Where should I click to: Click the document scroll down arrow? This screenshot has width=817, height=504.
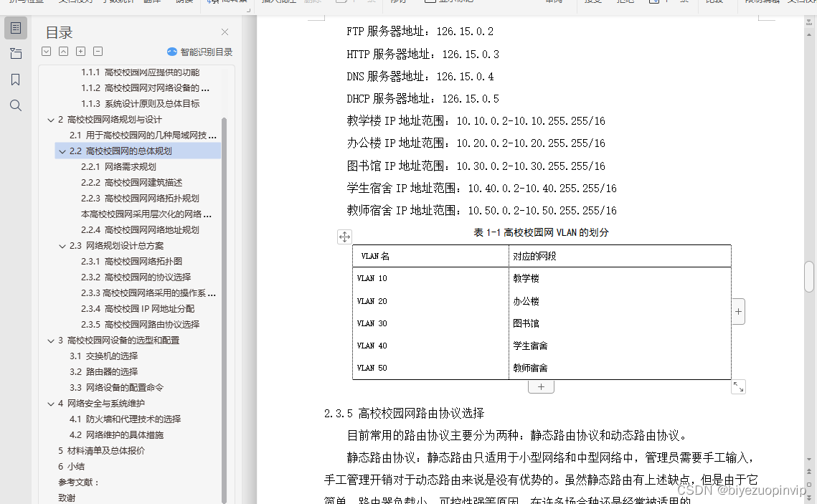[x=808, y=459]
